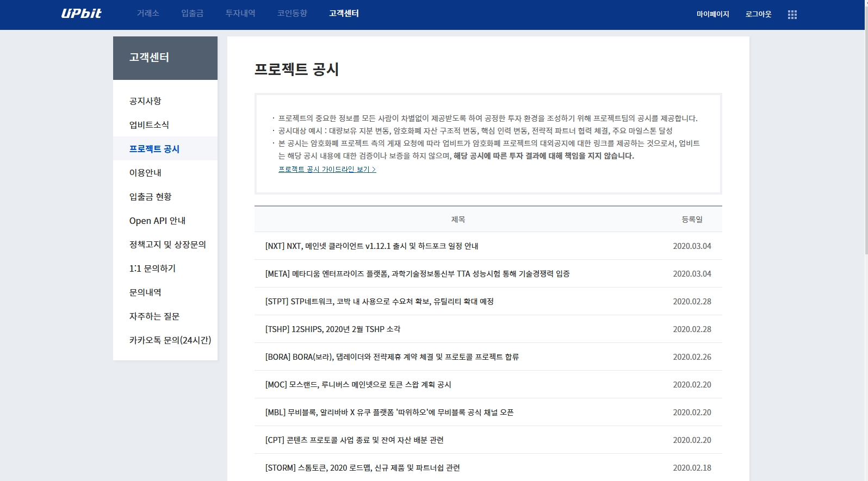Open 프로젝트 공시 가이드라인 보기 link
This screenshot has width=868, height=481.
point(327,170)
